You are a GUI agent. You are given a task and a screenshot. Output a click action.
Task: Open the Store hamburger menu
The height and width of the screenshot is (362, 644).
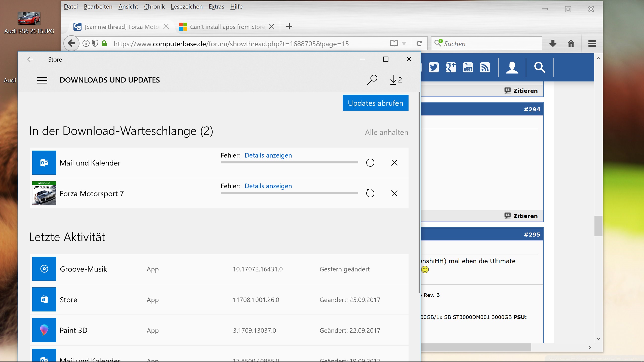pos(42,80)
